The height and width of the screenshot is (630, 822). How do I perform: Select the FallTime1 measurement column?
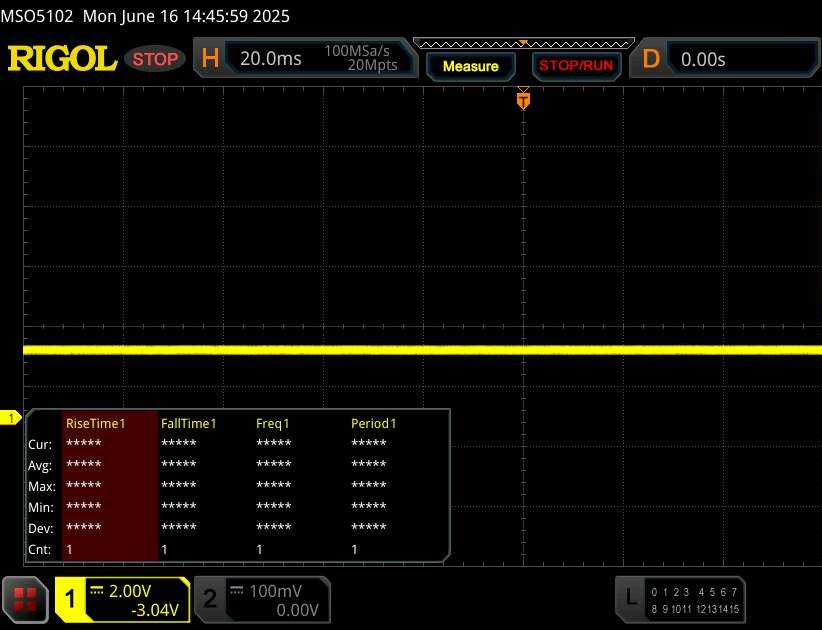(x=188, y=423)
